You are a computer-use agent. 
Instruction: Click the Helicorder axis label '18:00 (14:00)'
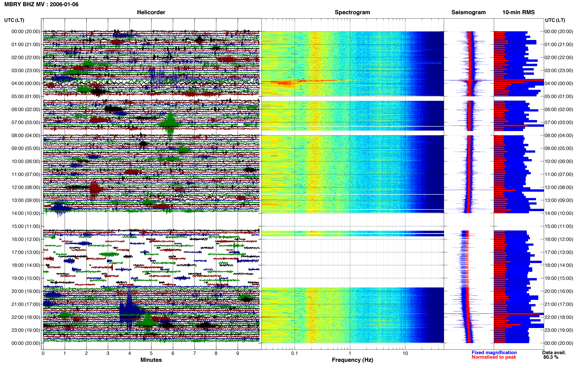click(x=26, y=265)
